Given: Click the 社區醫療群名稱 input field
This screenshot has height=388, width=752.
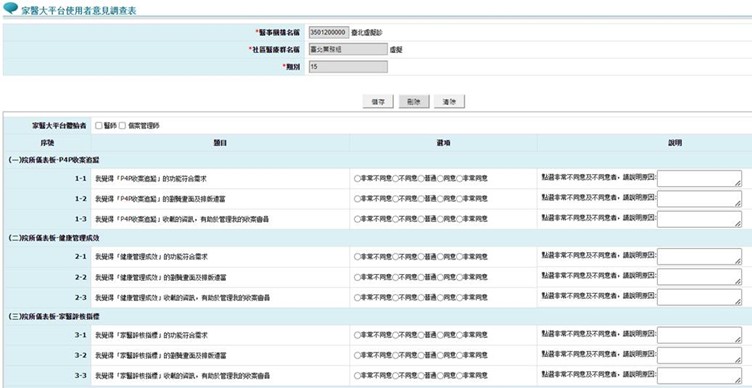Looking at the screenshot, I should pyautogui.click(x=348, y=49).
